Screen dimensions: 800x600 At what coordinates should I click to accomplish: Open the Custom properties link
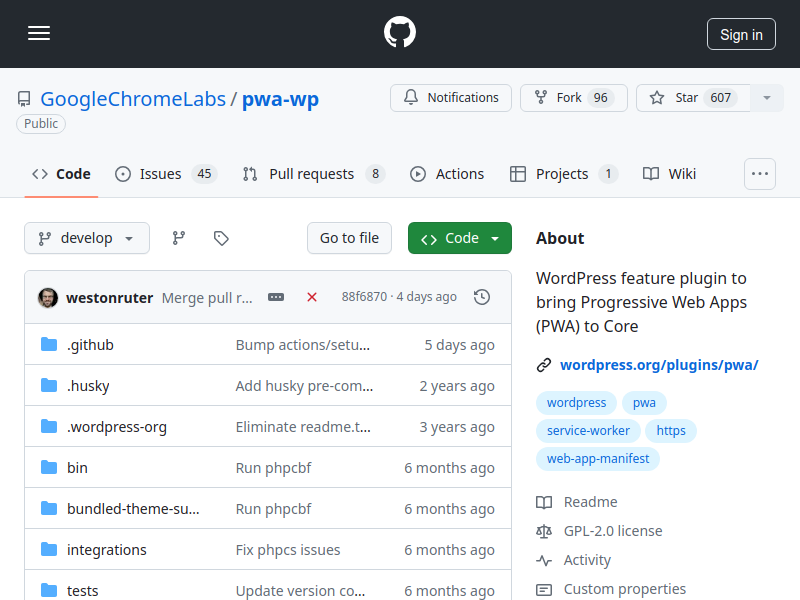click(611, 589)
